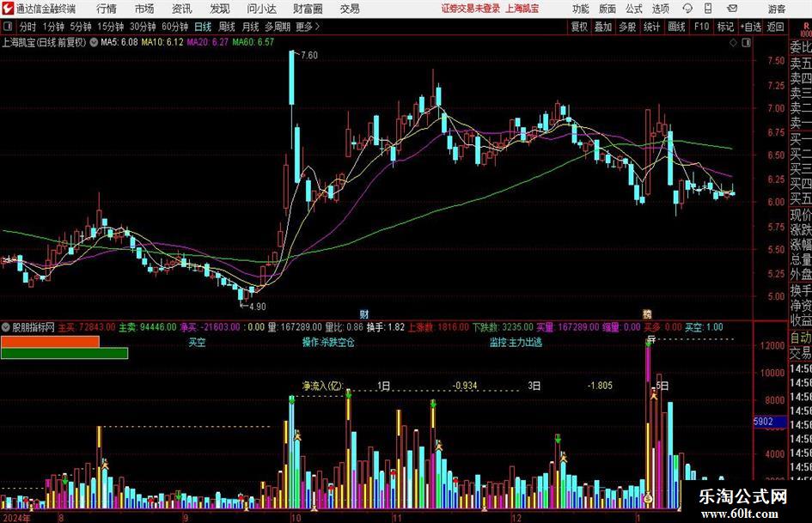Switch to 30分钟 period
The width and height of the screenshot is (812, 523).
coord(143,27)
